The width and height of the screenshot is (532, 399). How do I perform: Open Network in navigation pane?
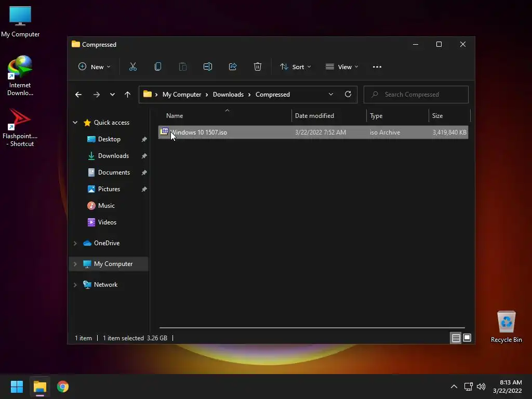105,285
